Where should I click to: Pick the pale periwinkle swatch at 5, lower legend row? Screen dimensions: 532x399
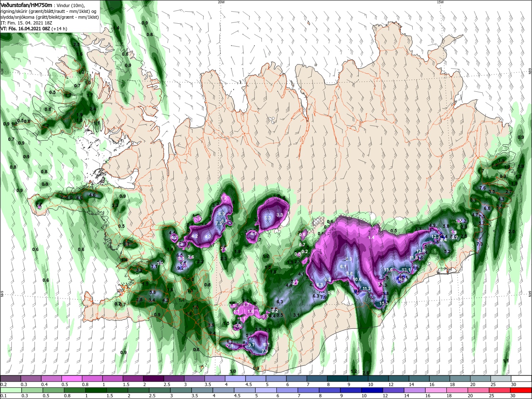point(266,390)
